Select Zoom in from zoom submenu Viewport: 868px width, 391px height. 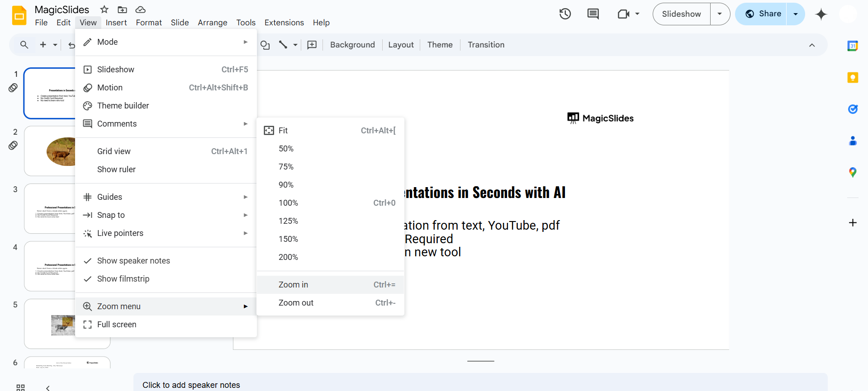293,285
